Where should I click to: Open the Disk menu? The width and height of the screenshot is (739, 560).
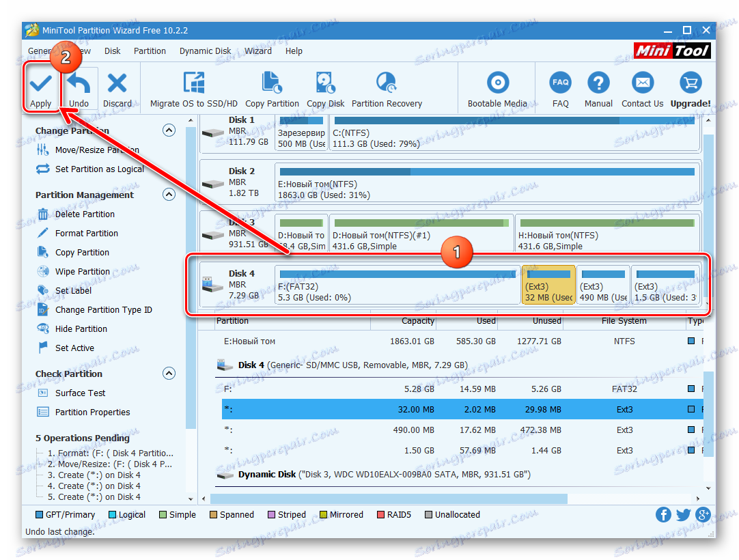112,51
